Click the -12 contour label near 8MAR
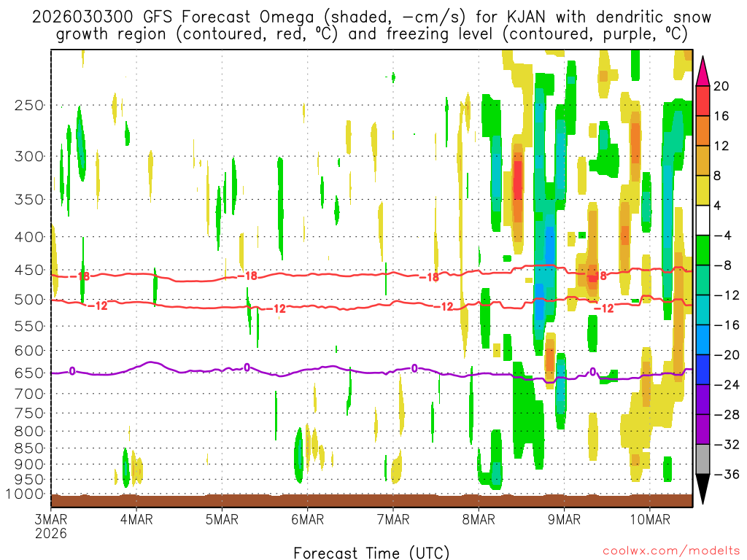 click(443, 306)
